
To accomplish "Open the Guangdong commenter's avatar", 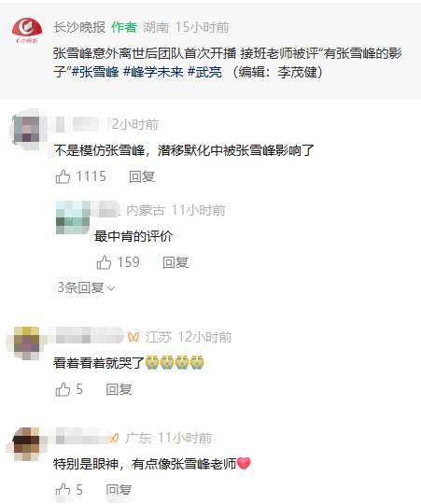I will click(27, 443).
